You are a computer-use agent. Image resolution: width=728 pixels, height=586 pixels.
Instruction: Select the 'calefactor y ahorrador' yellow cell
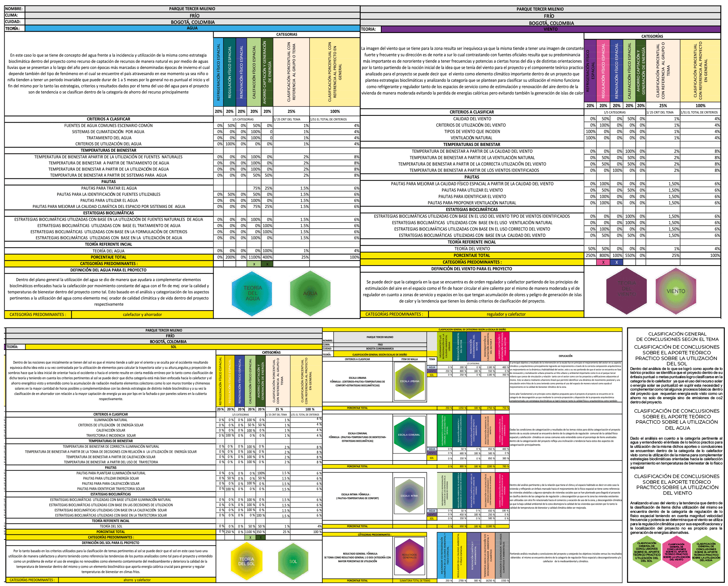coord(142,314)
